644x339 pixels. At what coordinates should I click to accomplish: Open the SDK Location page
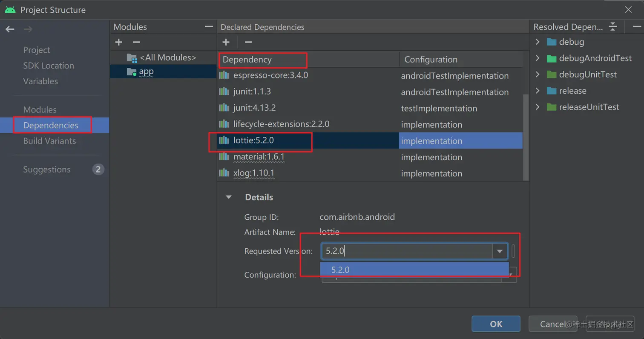tap(49, 66)
